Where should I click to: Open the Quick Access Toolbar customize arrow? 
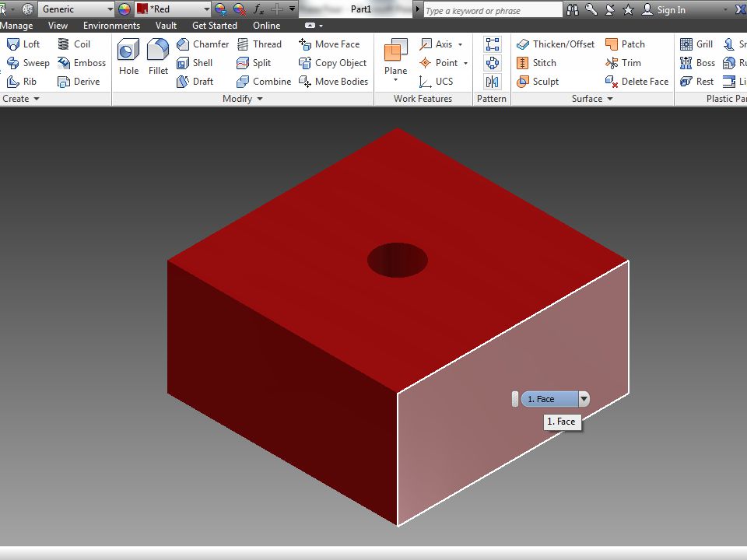tap(292, 9)
